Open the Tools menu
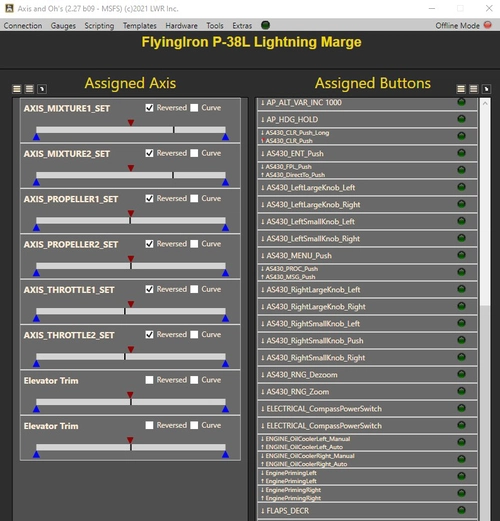 click(x=215, y=26)
